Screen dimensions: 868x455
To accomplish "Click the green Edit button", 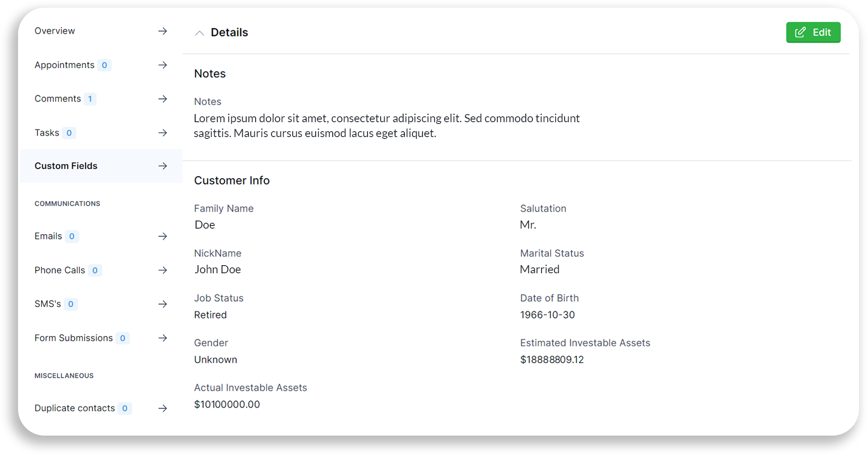I will (x=813, y=32).
